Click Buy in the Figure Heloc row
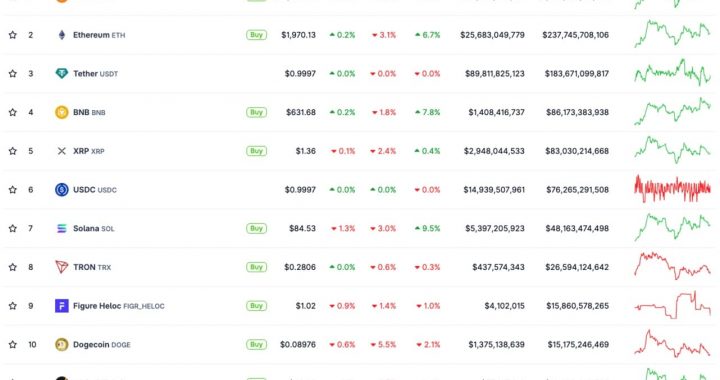Viewport: 720px width, 380px height. (x=256, y=306)
